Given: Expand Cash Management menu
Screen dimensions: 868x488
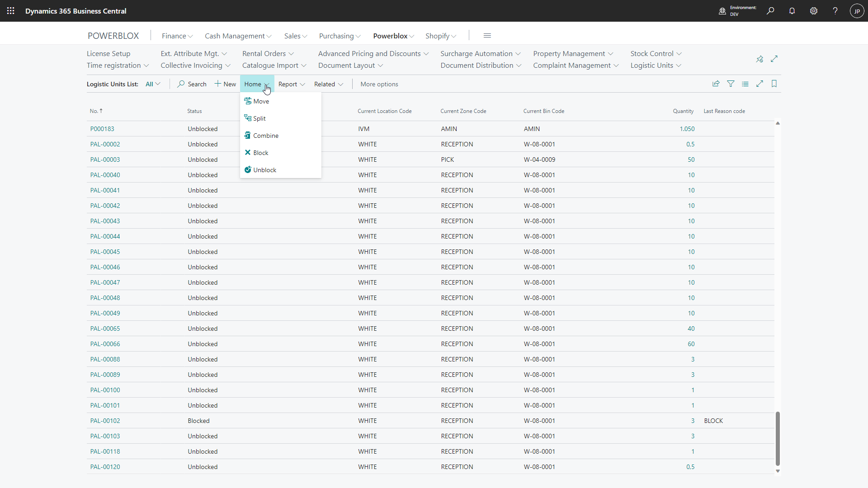Looking at the screenshot, I should tap(238, 36).
